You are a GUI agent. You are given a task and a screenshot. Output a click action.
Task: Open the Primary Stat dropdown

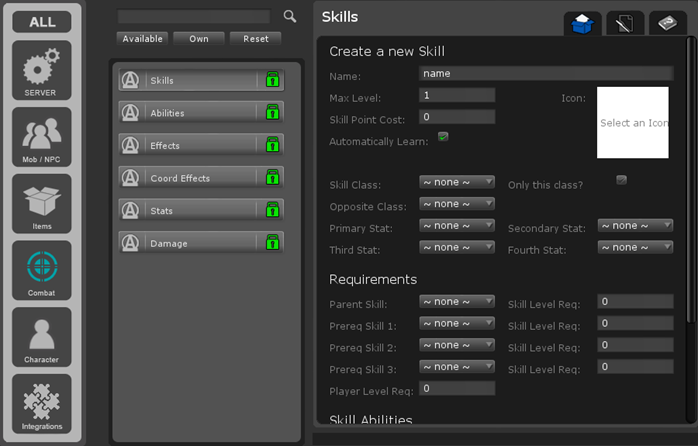pyautogui.click(x=457, y=226)
